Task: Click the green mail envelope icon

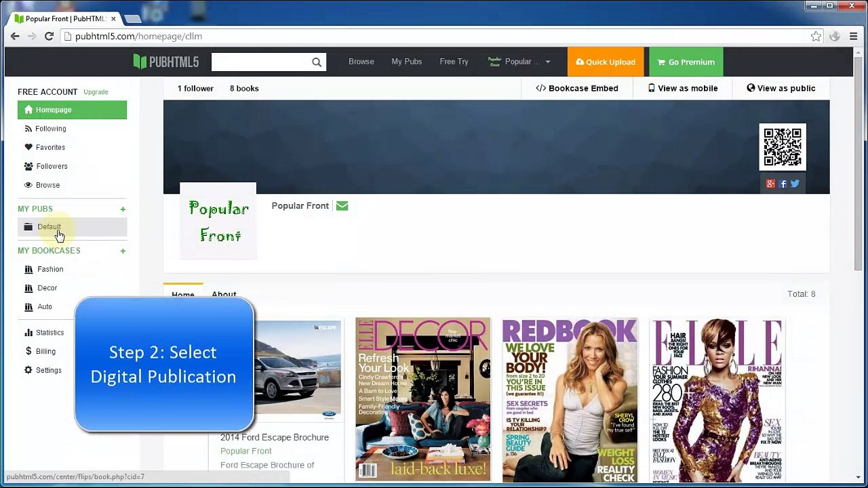Action: coord(342,206)
